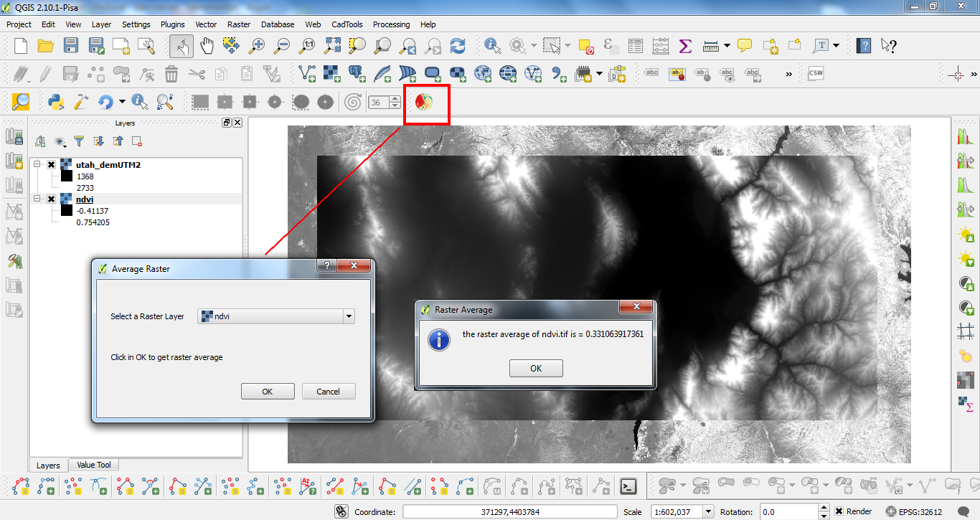Click the black color swatch under ndvi
980x520 pixels.
pyautogui.click(x=66, y=211)
